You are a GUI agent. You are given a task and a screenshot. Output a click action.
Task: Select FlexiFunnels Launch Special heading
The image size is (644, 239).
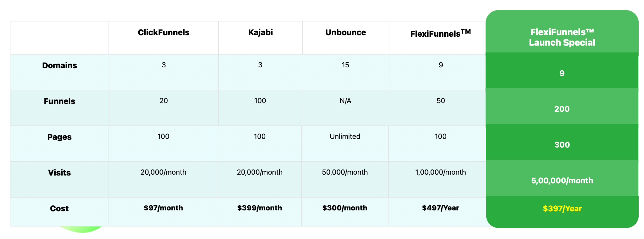(562, 37)
